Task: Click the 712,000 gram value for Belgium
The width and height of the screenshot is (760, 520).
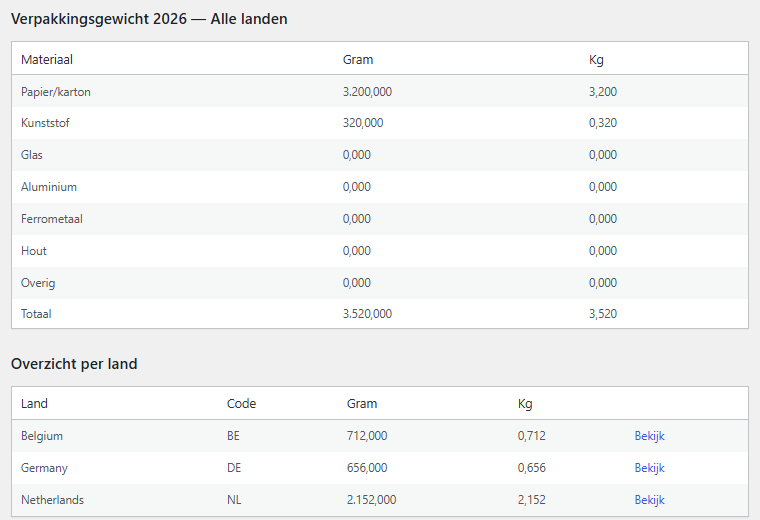Action: pyautogui.click(x=366, y=436)
